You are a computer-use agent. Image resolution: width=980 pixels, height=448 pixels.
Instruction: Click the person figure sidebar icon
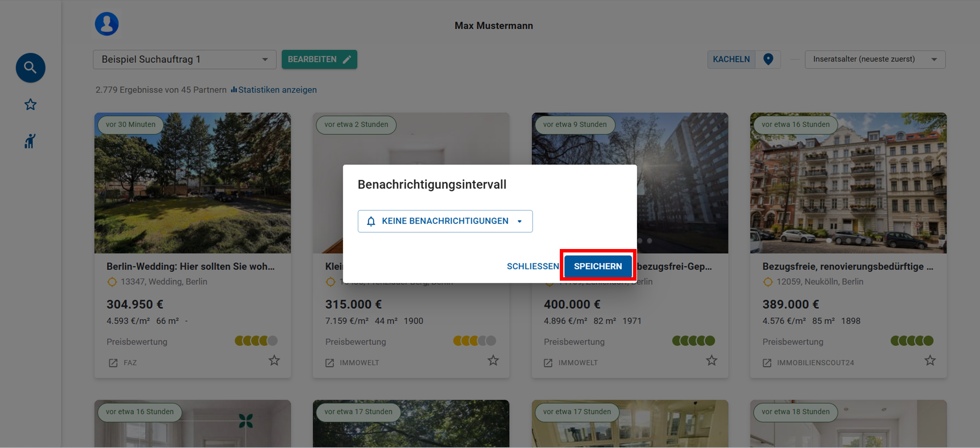click(30, 142)
